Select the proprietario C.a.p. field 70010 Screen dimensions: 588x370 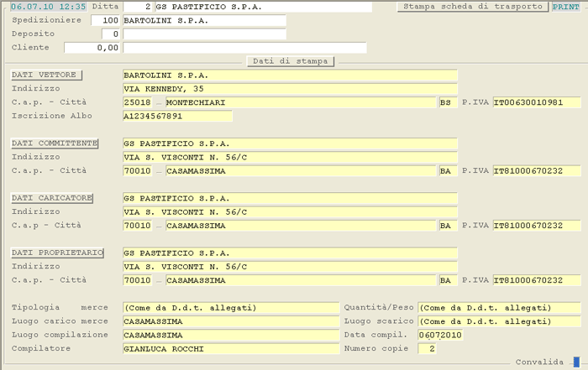click(137, 280)
